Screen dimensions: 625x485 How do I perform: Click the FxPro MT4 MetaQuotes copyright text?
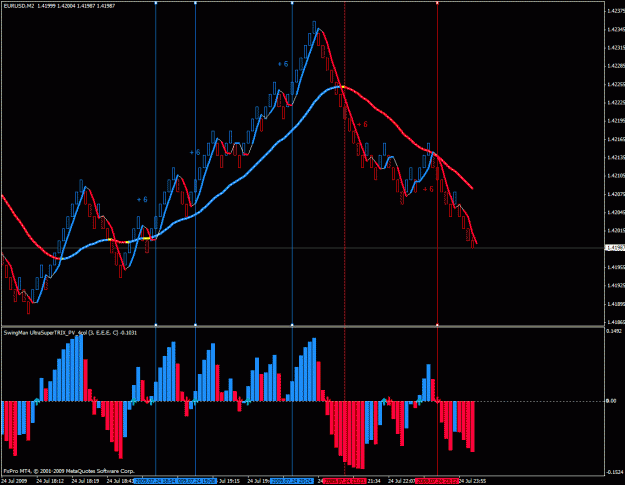[x=69, y=471]
